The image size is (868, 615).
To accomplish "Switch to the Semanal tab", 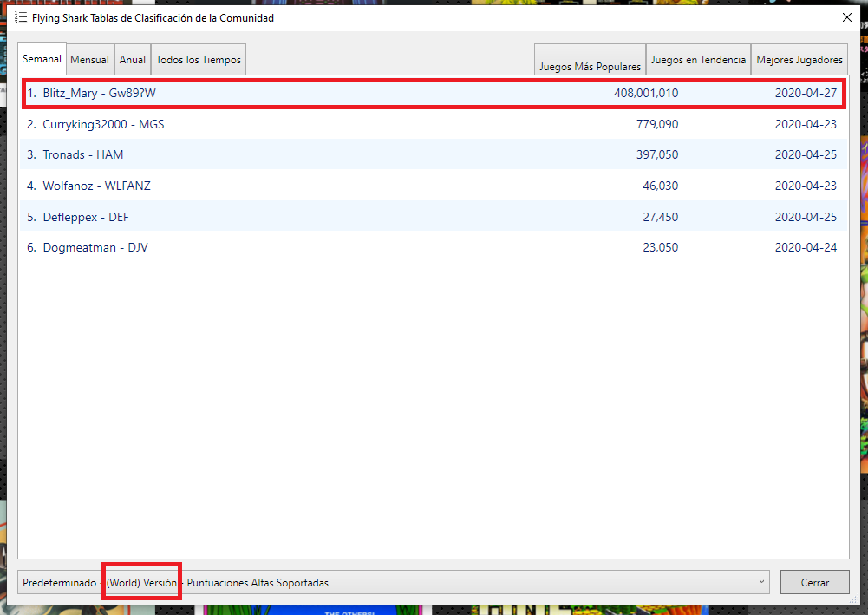I will [x=42, y=59].
